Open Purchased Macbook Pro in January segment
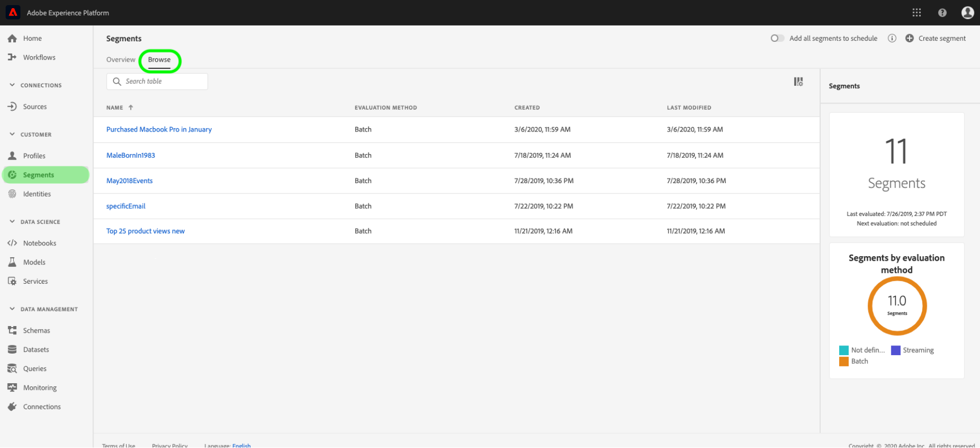 (x=159, y=130)
